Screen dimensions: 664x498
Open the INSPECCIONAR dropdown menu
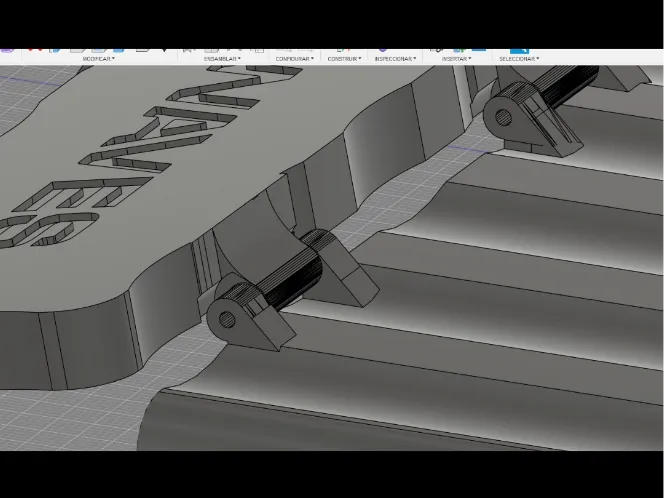point(396,59)
